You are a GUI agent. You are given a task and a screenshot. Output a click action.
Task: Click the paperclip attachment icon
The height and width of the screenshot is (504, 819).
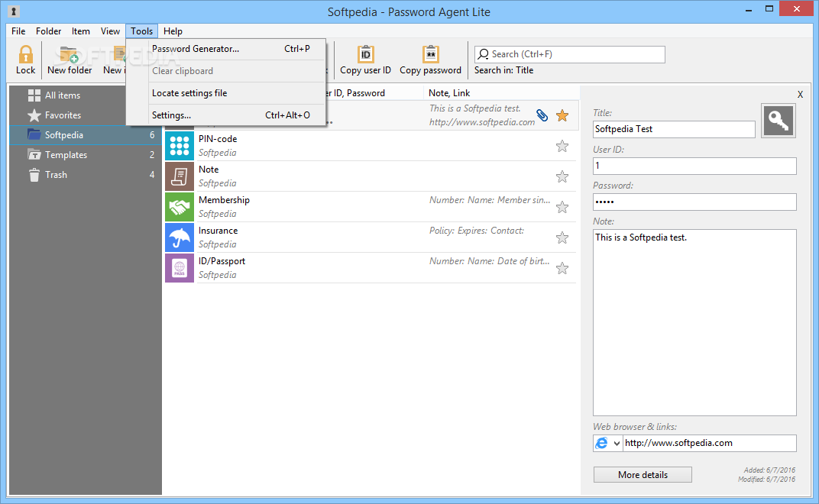pos(542,115)
